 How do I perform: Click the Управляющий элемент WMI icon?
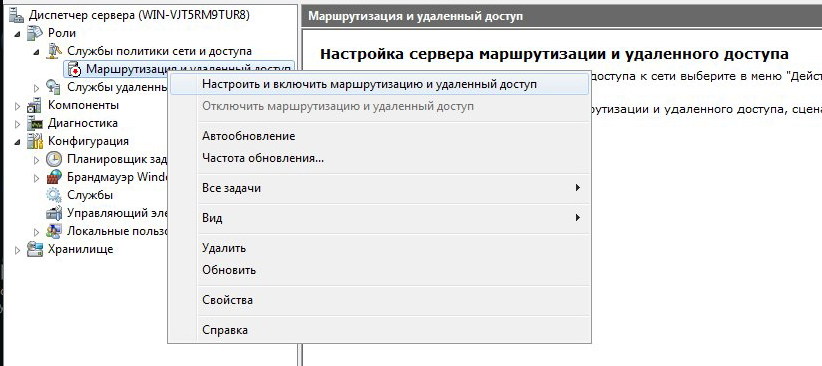point(55,213)
